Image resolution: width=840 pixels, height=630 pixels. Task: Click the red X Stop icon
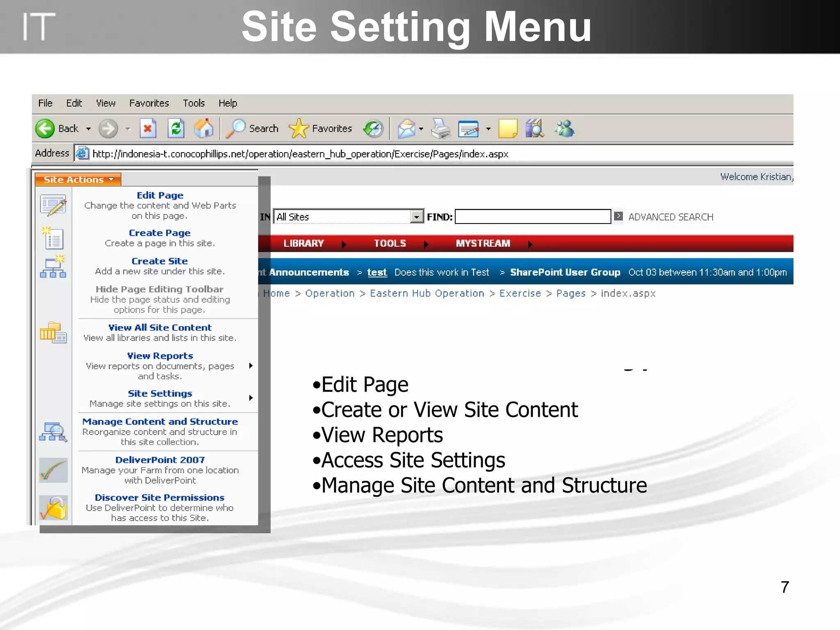coord(148,129)
